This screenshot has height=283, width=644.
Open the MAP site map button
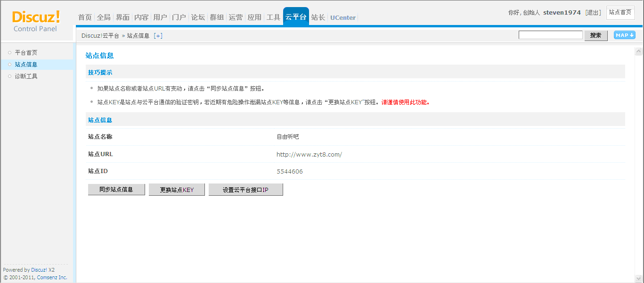point(624,35)
